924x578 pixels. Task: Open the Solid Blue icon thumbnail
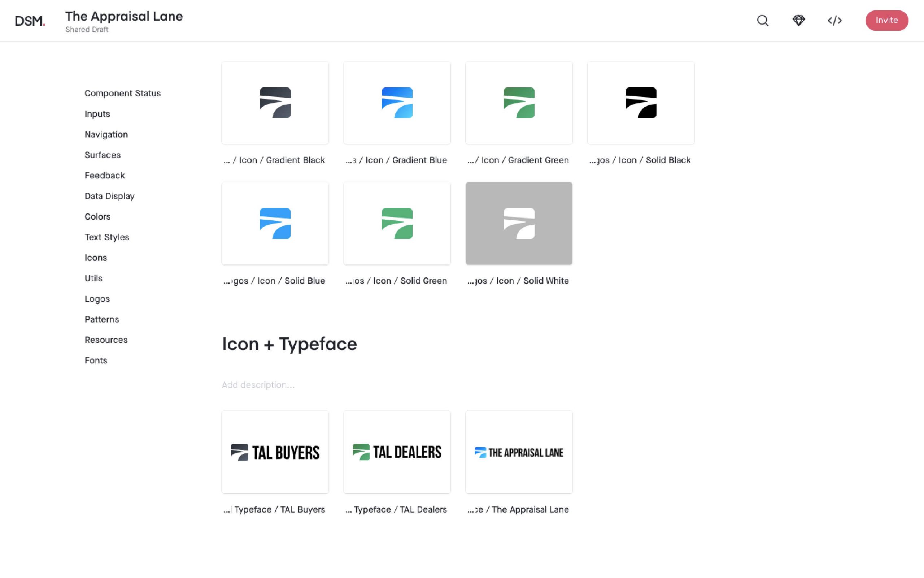pos(275,224)
